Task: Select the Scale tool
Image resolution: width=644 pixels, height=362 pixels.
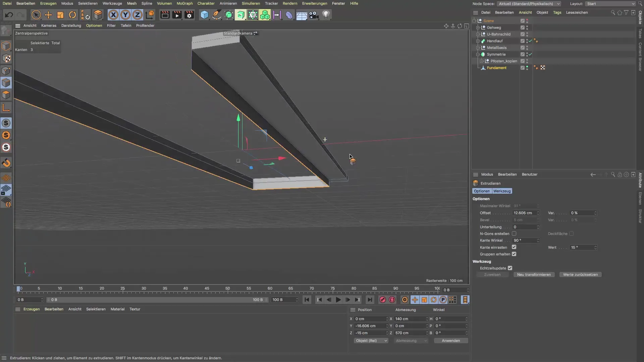Action: (x=60, y=15)
